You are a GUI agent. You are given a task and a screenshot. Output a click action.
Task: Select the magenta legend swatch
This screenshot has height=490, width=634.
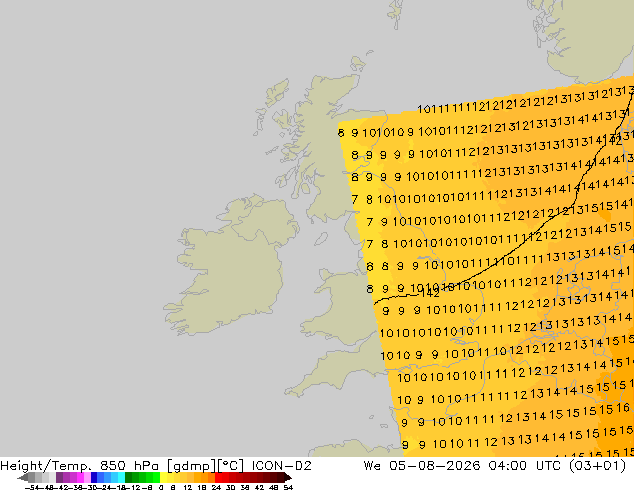coord(80,477)
